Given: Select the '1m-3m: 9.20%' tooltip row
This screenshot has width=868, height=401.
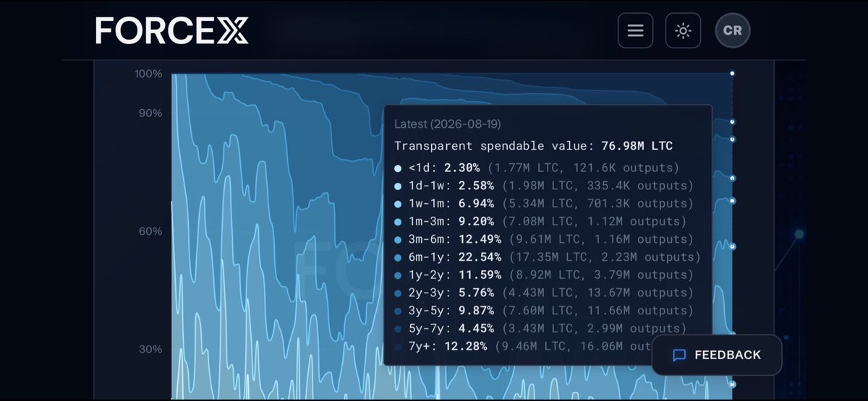Looking at the screenshot, I should pos(540,222).
